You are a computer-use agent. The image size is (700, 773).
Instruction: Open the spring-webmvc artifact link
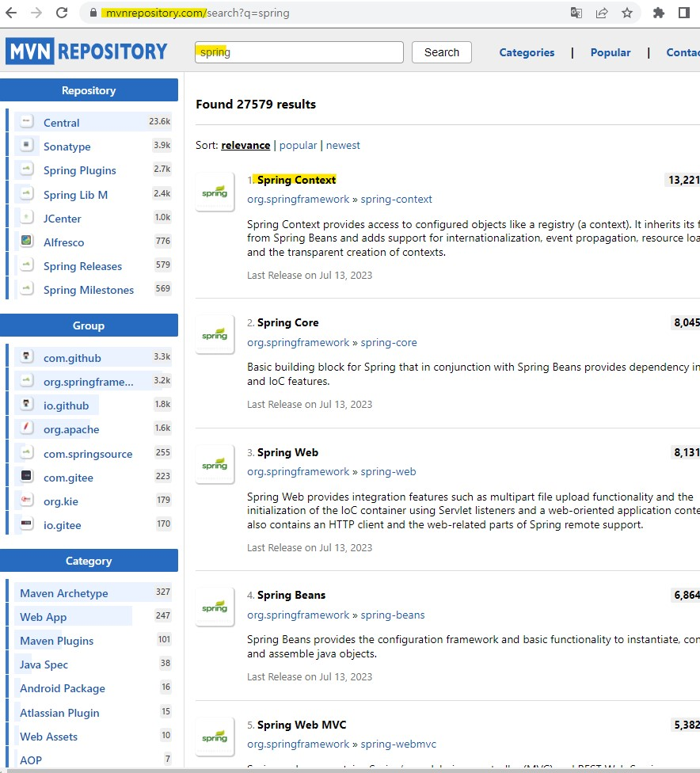(398, 744)
